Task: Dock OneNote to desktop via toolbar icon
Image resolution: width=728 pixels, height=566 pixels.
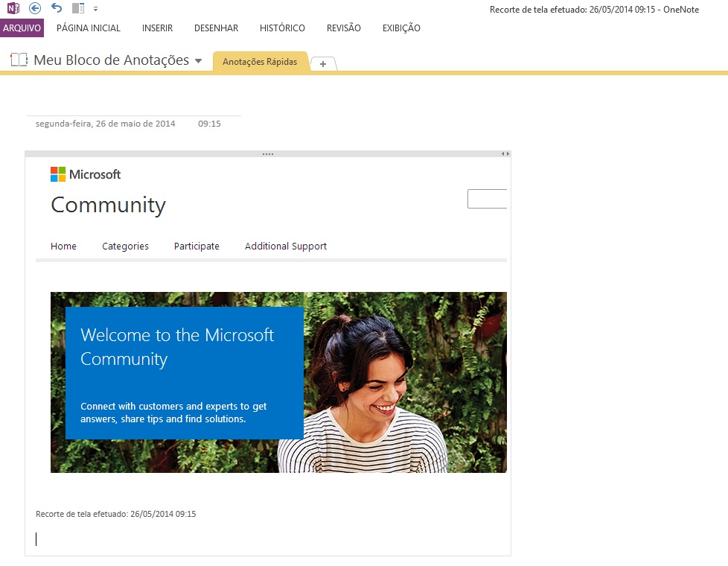Action: pos(78,8)
